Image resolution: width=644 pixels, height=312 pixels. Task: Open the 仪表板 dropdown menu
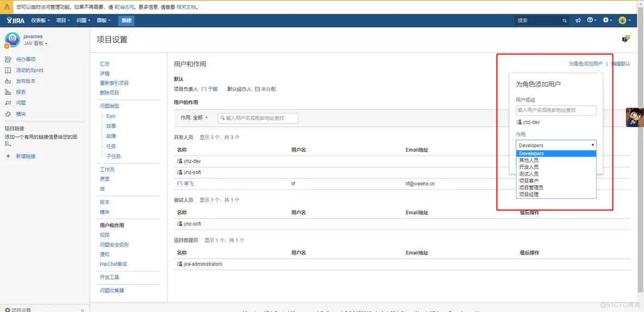tap(41, 20)
